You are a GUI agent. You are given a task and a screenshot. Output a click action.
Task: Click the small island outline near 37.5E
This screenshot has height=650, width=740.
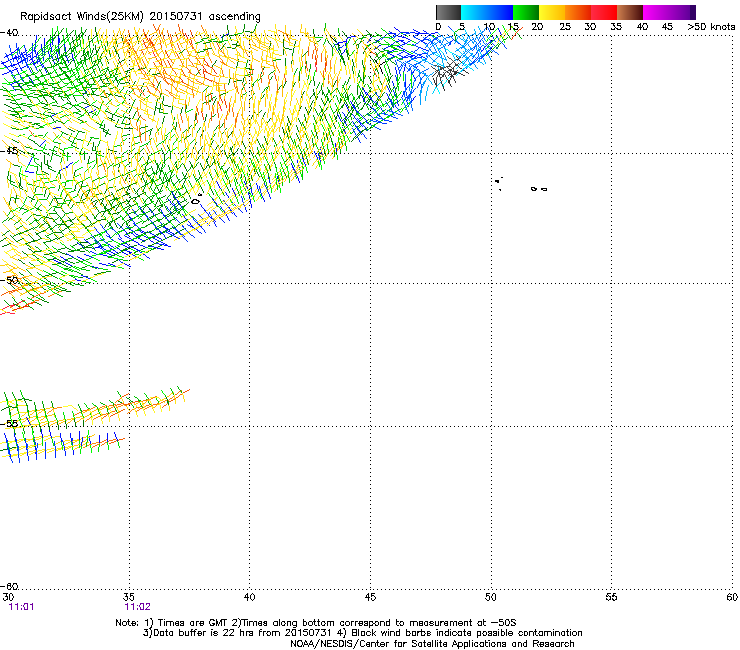[196, 200]
